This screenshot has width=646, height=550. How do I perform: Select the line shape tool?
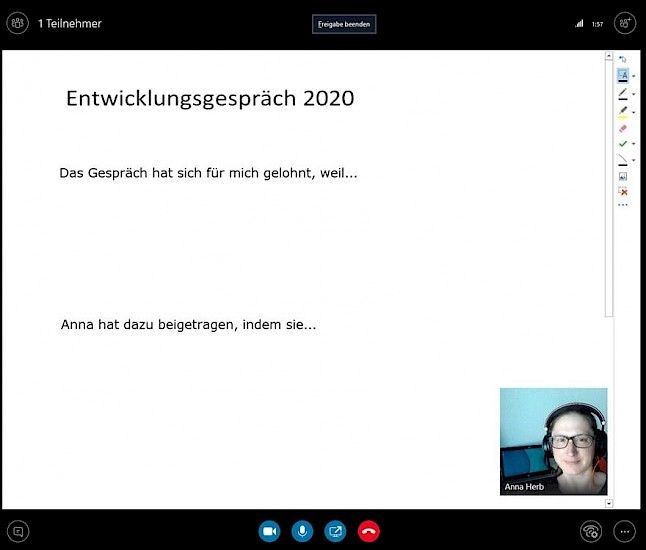(623, 160)
